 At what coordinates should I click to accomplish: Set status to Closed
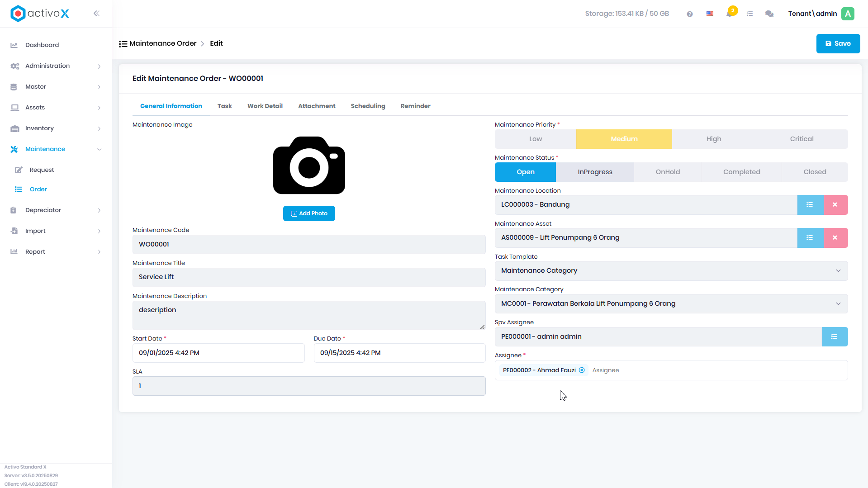[x=815, y=172]
